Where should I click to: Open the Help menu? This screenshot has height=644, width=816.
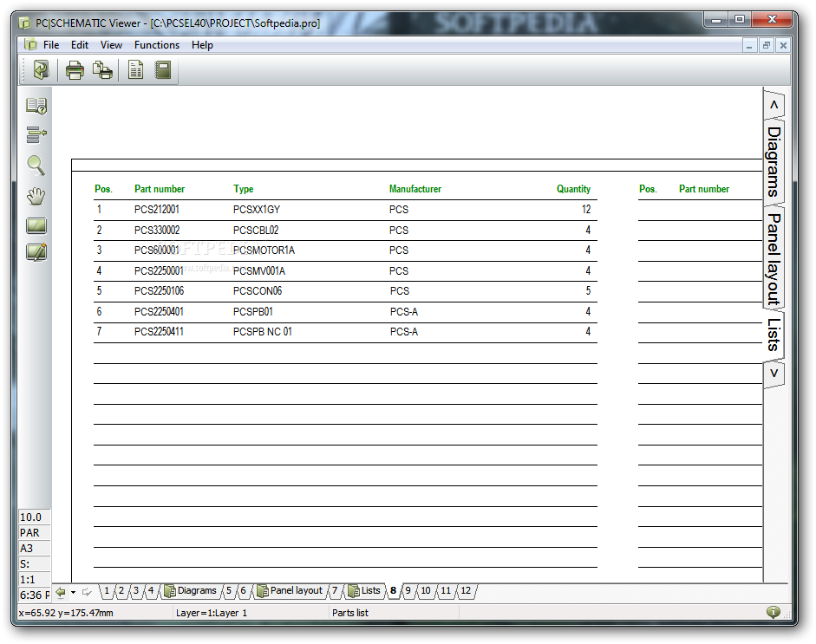tap(202, 45)
